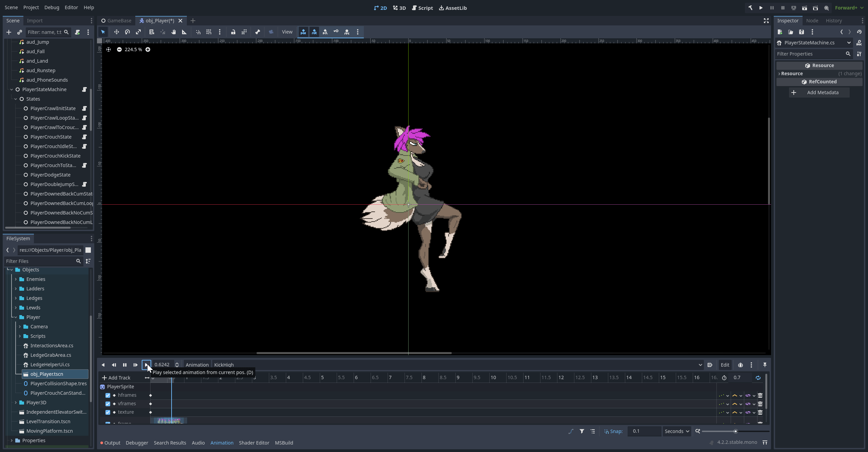Screen dimensions: 868x452
Task: Toggle bezier curve editor for tracks
Action: (x=571, y=431)
